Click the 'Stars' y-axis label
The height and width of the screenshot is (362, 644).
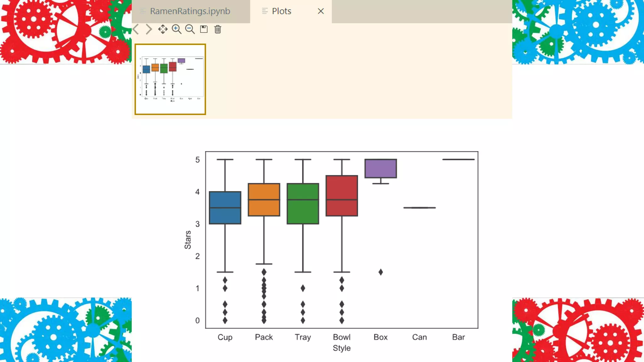188,240
